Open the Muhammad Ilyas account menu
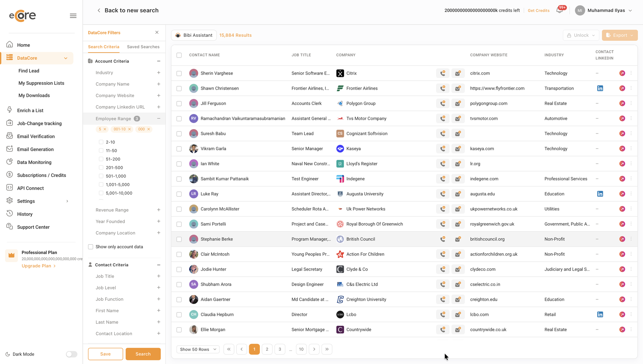 603,10
